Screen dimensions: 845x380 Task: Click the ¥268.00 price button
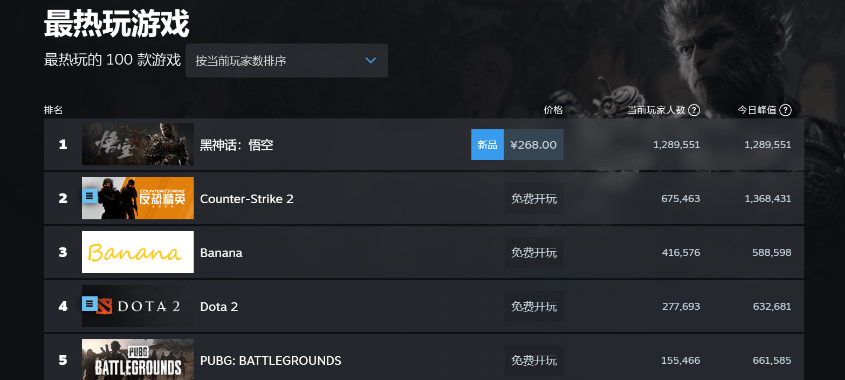tap(534, 144)
